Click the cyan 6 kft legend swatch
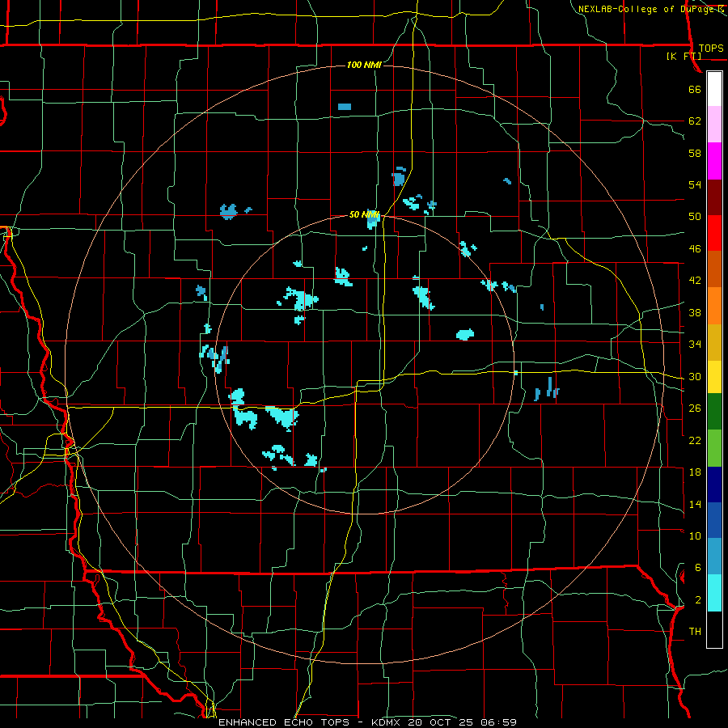Viewport: 728px width, 728px height. (714, 593)
